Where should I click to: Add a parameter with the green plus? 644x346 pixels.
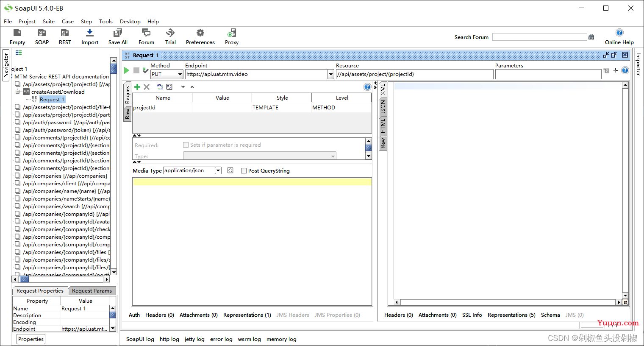137,87
